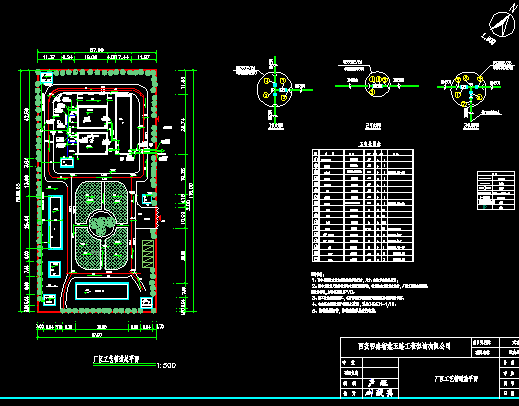Click the middle straight-pipe node detail
This screenshot has height=406, width=519.
377,84
